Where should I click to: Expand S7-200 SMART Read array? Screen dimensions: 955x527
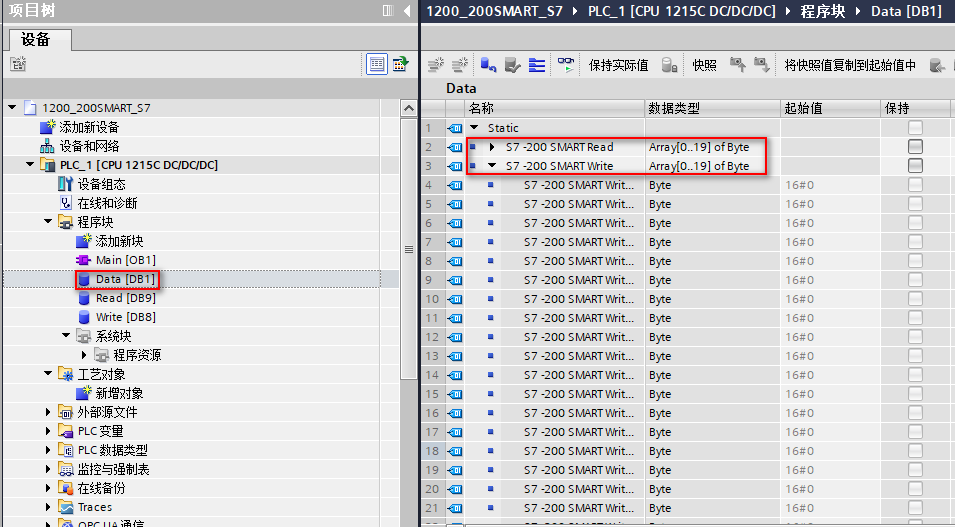[x=492, y=147]
